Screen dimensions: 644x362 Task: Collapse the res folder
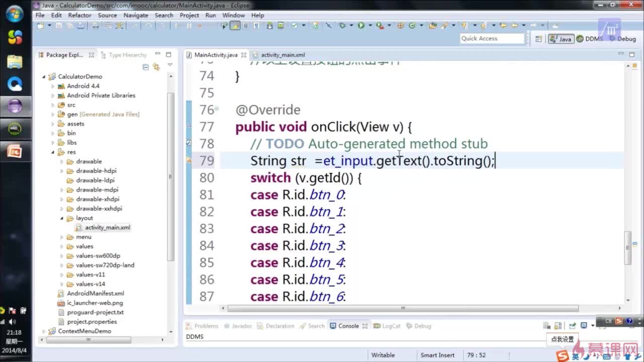click(53, 152)
